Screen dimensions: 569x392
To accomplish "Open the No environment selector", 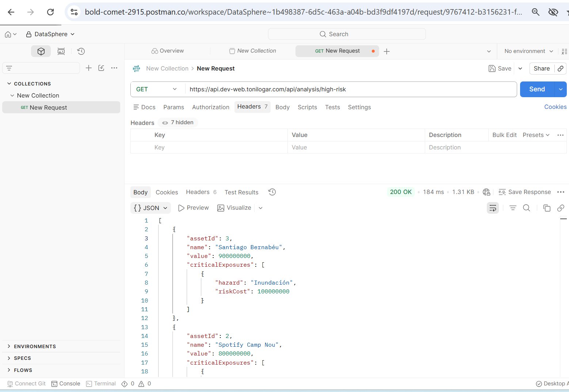I will click(528, 52).
